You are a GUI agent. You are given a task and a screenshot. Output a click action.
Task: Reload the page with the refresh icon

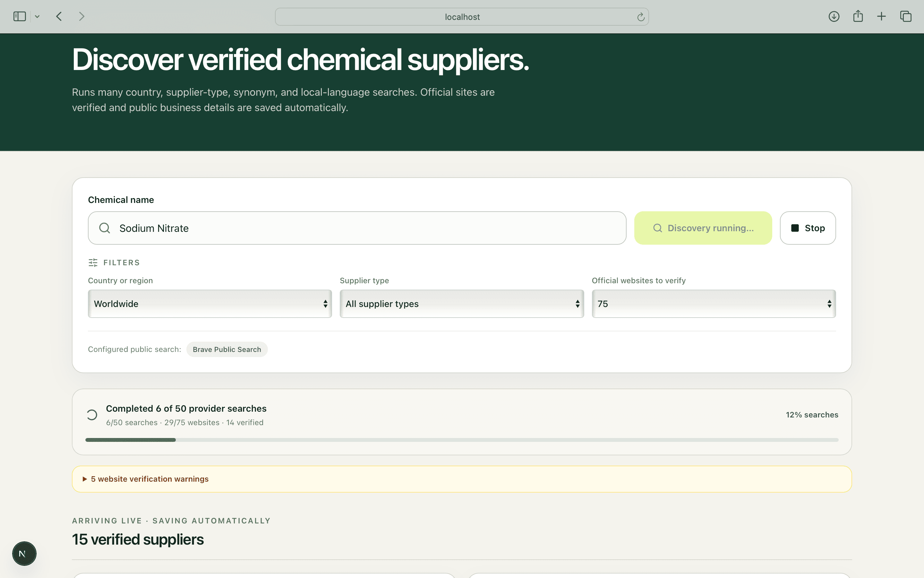[641, 17]
